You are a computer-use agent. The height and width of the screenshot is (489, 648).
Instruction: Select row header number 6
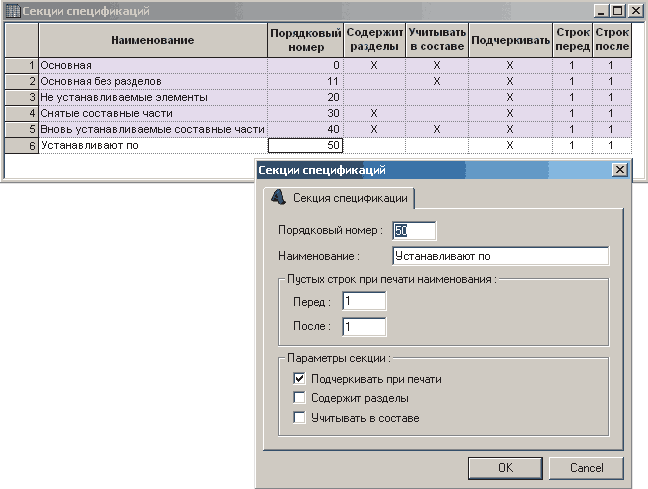(21, 146)
